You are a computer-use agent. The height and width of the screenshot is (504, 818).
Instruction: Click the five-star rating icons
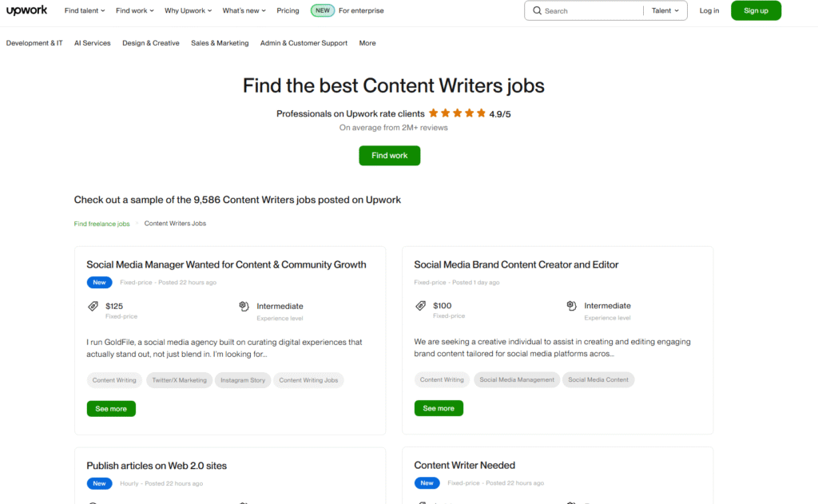[457, 113]
